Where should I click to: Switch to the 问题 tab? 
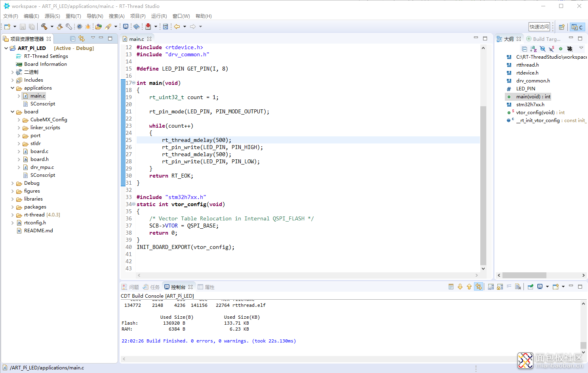[130, 287]
